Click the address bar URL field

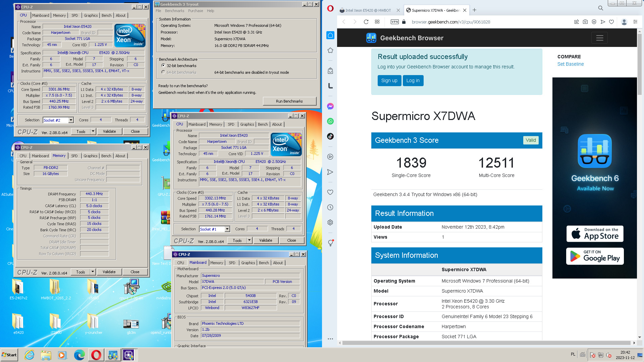coord(451,22)
